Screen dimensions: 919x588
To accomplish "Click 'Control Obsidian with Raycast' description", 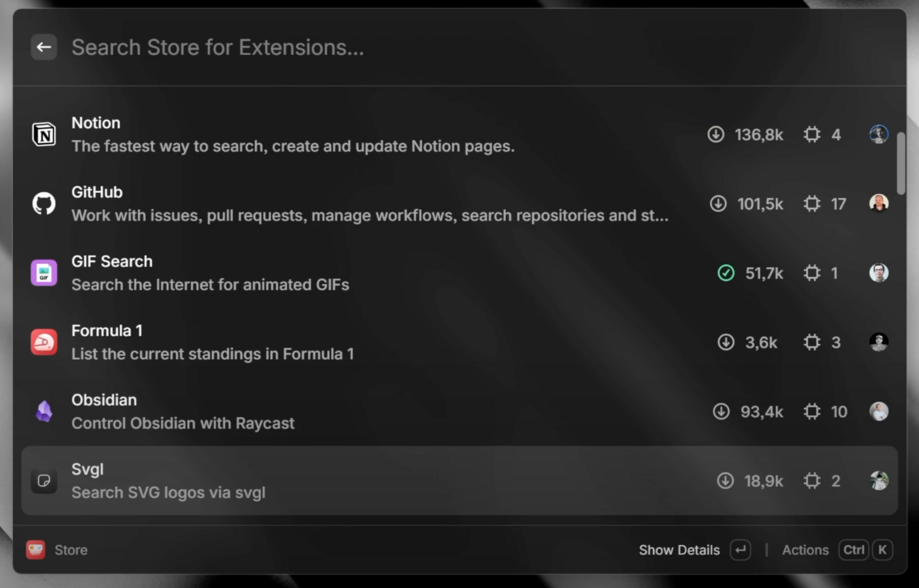I will (x=183, y=423).
